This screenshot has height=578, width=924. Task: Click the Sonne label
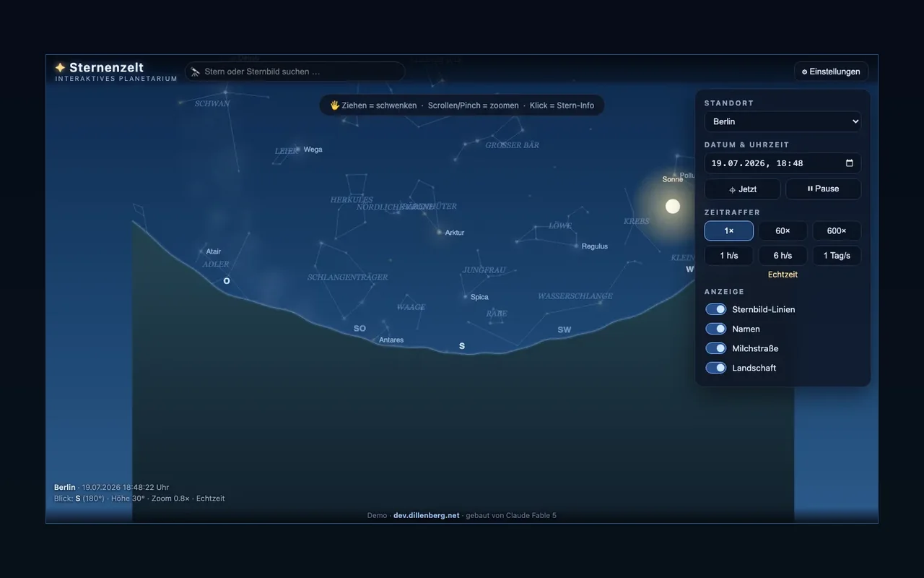(672, 179)
